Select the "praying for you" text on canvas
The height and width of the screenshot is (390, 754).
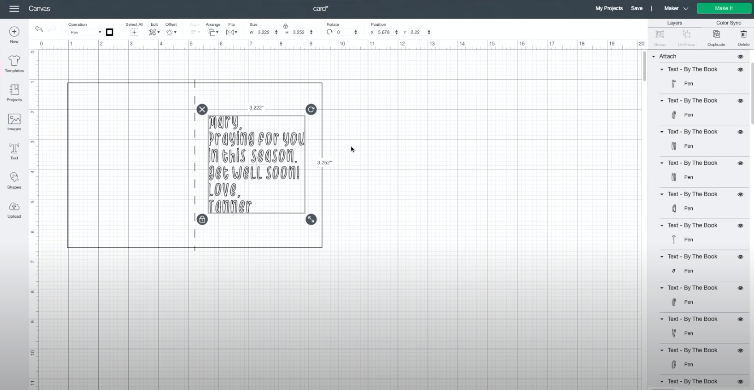[256, 139]
